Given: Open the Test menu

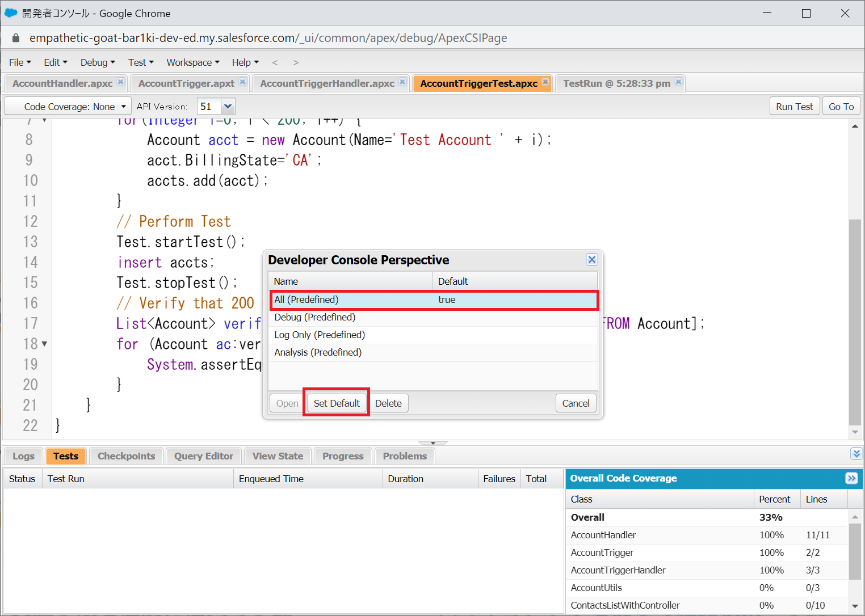Looking at the screenshot, I should 141,62.
